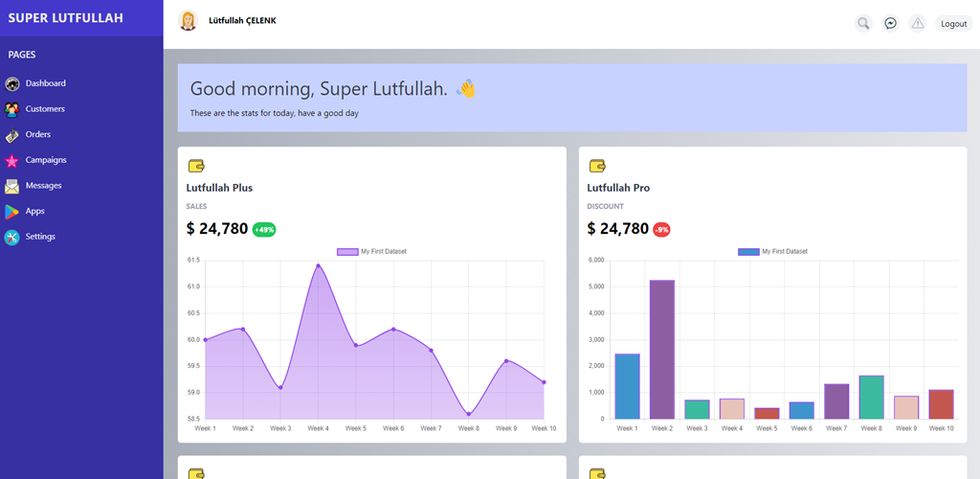Click the wallet icon on Lutfullah Pro card

597,166
